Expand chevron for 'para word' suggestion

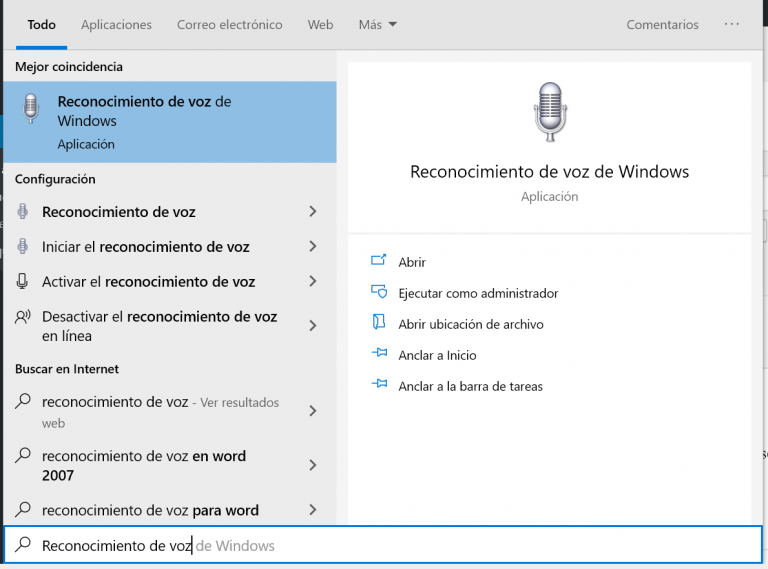313,510
